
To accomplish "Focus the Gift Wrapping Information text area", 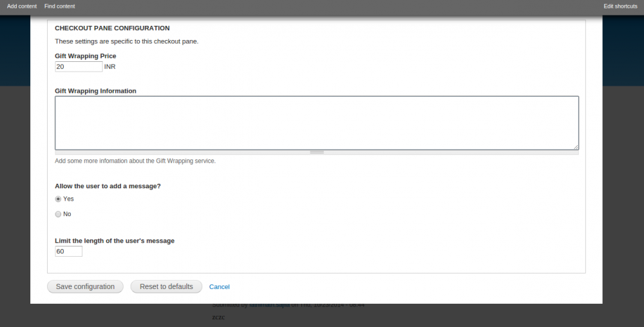I will (x=316, y=123).
